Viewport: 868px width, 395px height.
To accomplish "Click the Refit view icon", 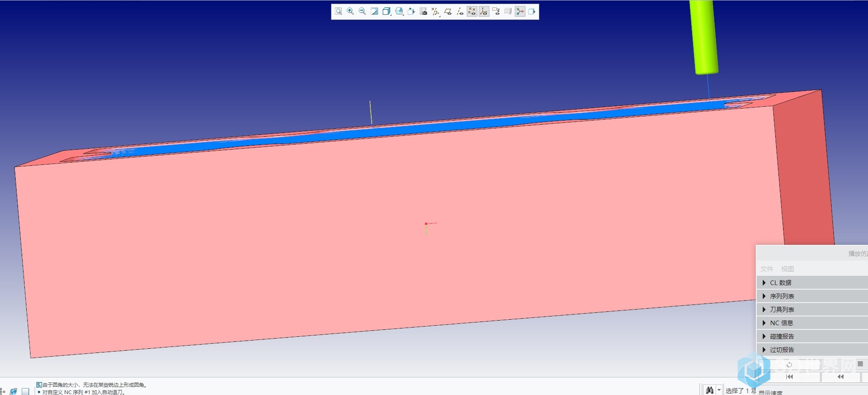I will pyautogui.click(x=338, y=12).
